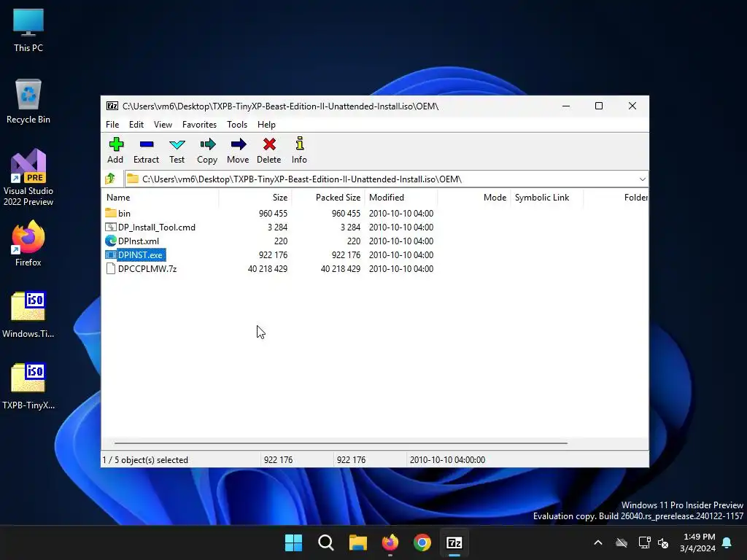Sort by the Size column header
Viewport: 747px width, 560px height.
tap(255, 197)
